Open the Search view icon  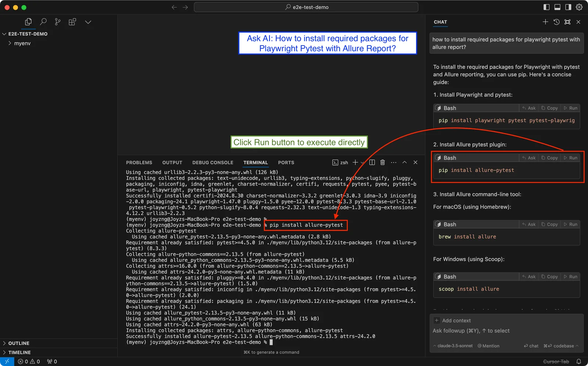(x=43, y=22)
